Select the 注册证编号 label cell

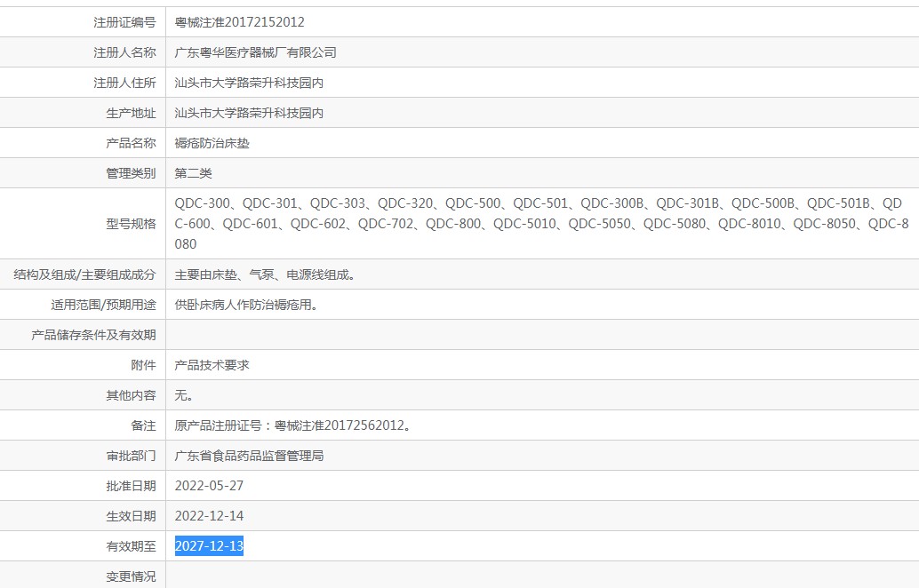(x=124, y=22)
